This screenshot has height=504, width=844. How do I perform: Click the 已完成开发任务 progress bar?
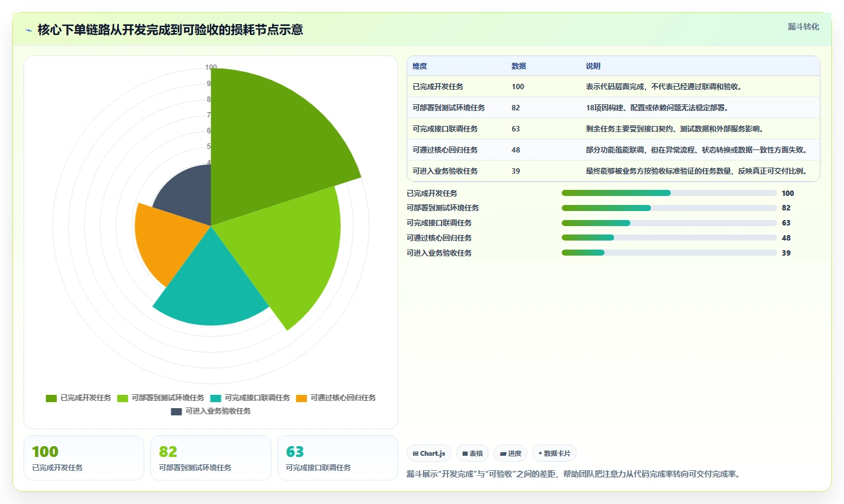coord(669,193)
